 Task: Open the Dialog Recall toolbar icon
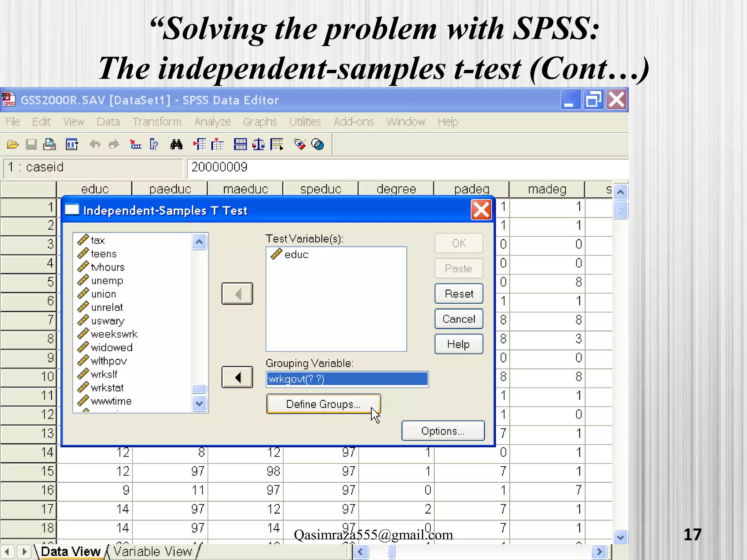point(72,145)
